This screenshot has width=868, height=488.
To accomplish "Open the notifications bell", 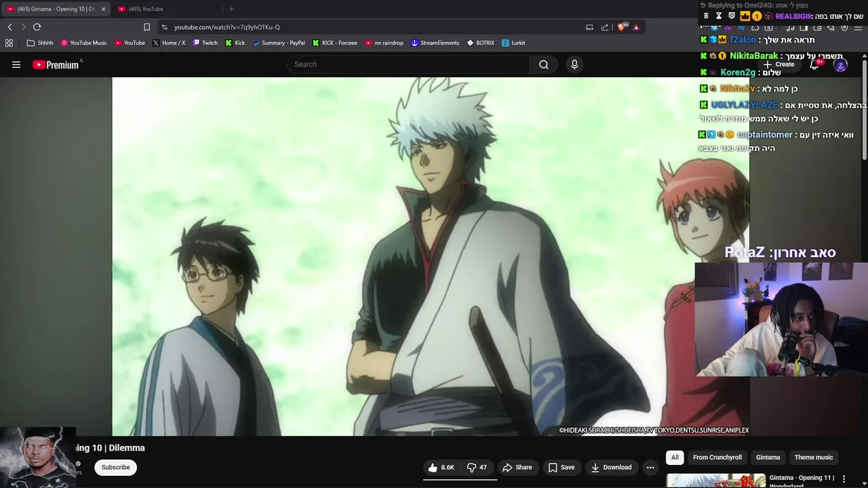I will click(x=815, y=64).
